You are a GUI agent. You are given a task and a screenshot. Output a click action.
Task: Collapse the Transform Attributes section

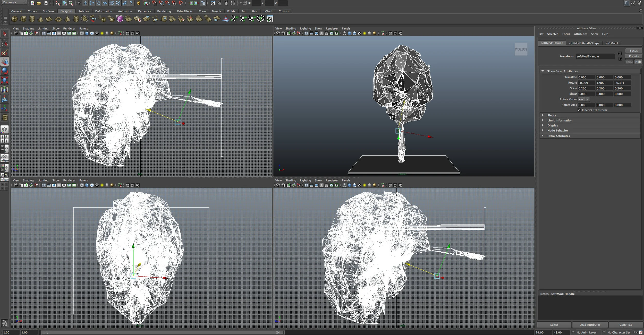543,71
